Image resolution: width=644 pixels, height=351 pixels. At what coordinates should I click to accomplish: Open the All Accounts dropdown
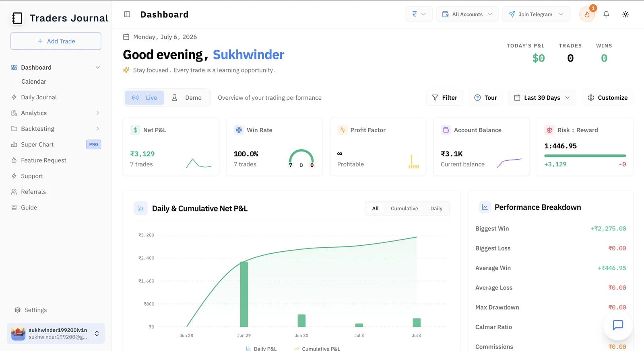click(467, 14)
